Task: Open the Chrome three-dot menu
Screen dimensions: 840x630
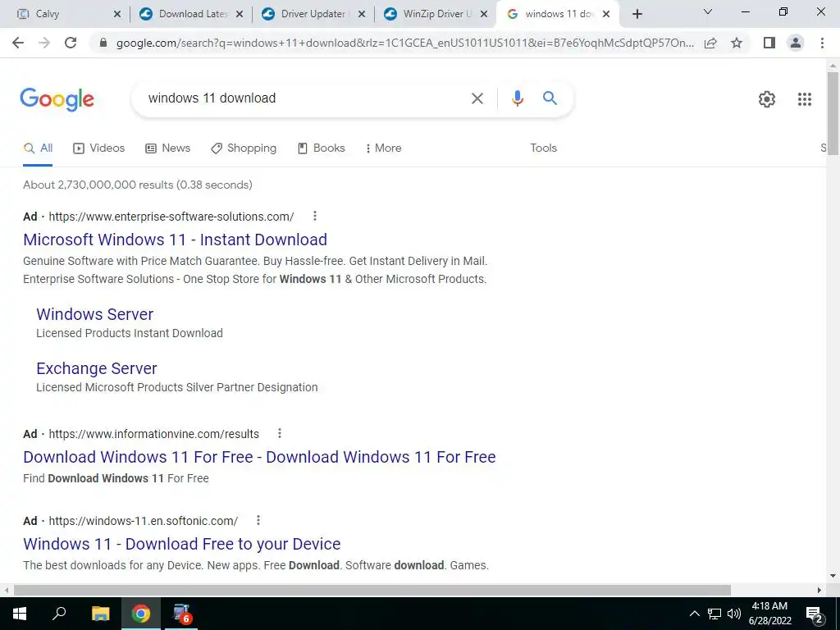Action: tap(822, 43)
